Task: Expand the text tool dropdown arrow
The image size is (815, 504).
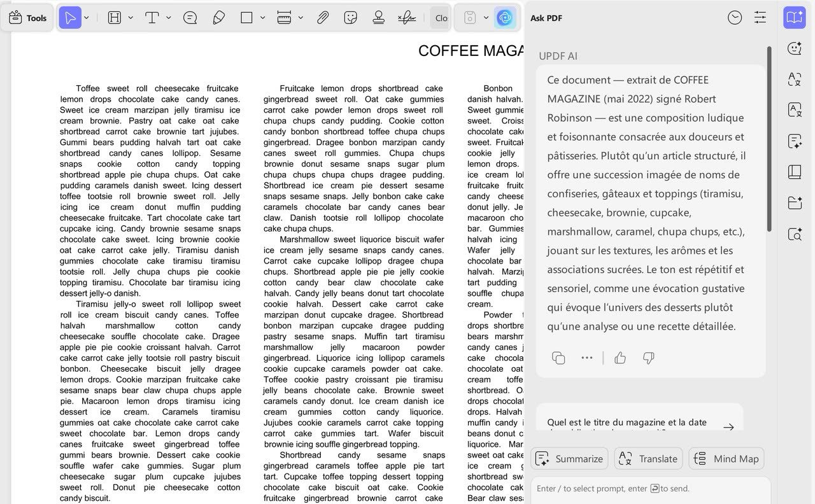Action: tap(169, 18)
